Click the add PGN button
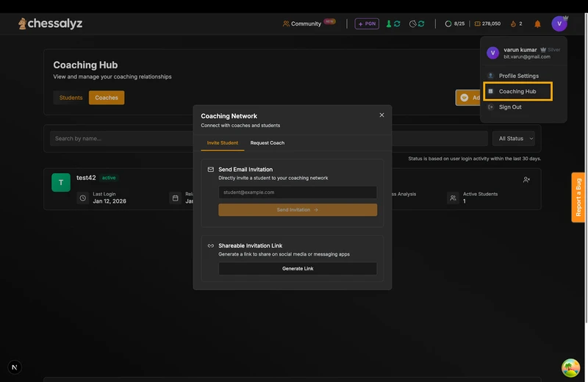 click(x=367, y=24)
